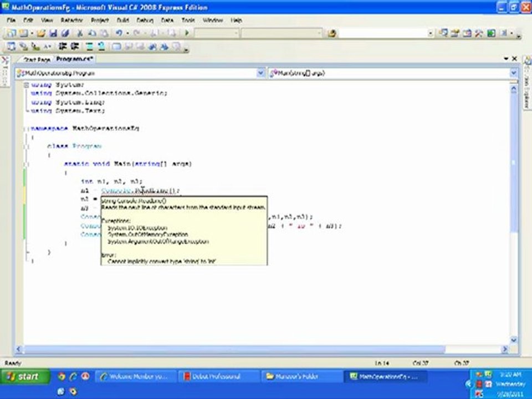
Task: Open the Tools menu
Action: (188, 21)
